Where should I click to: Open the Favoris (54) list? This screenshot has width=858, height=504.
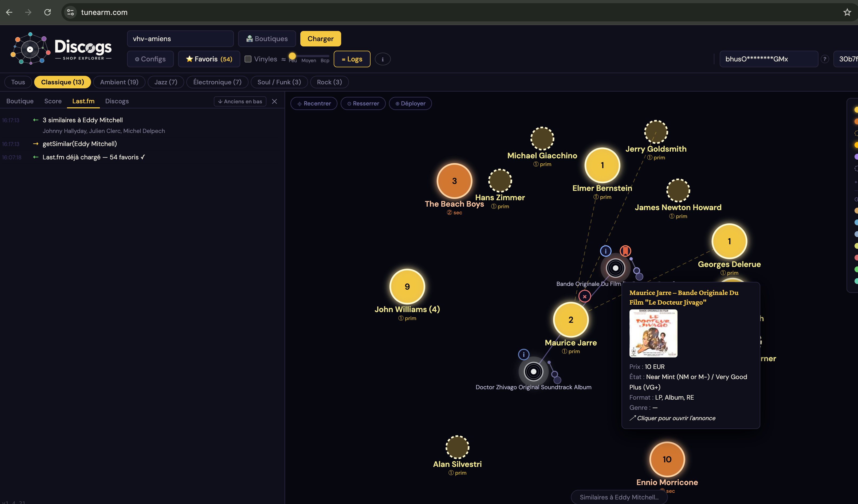pos(209,59)
